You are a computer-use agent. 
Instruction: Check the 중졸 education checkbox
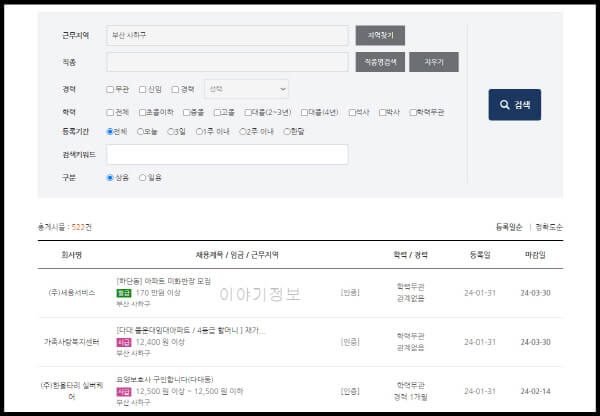tap(187, 113)
